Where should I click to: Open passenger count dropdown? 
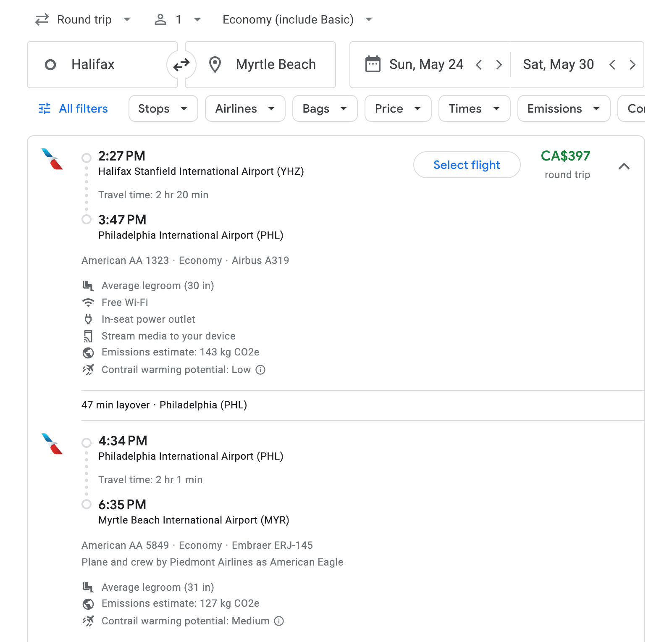coord(178,20)
